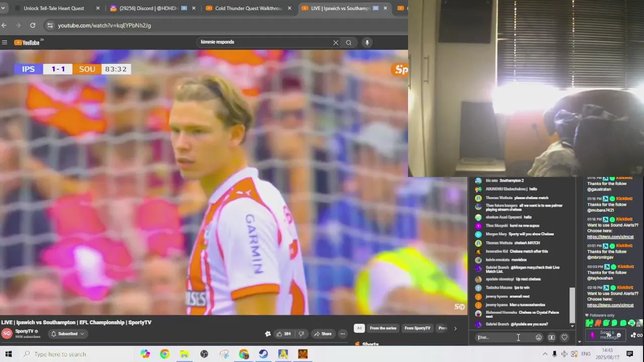This screenshot has width=644, height=362.
Task: Open the ENG language indicator
Action: point(586,354)
